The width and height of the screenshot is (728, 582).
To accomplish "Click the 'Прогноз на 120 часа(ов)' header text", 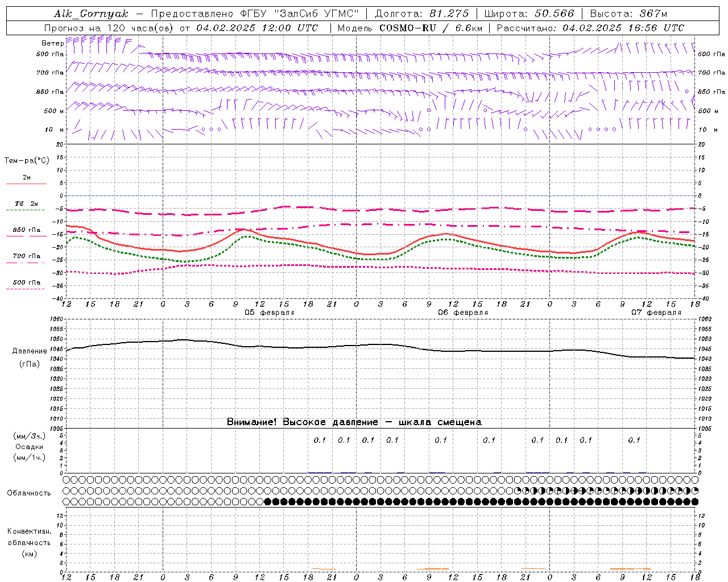I will click(110, 28).
